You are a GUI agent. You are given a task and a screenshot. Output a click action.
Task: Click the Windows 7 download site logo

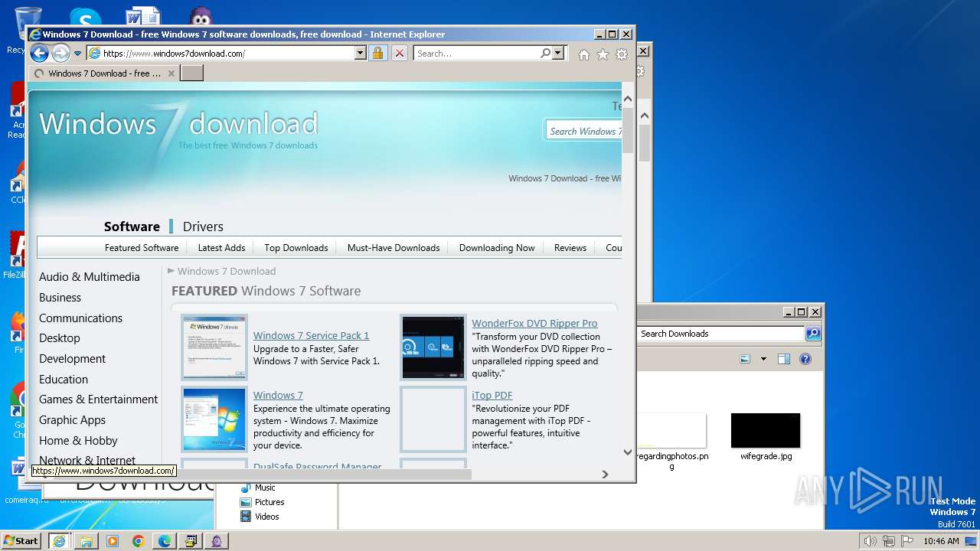[178, 127]
